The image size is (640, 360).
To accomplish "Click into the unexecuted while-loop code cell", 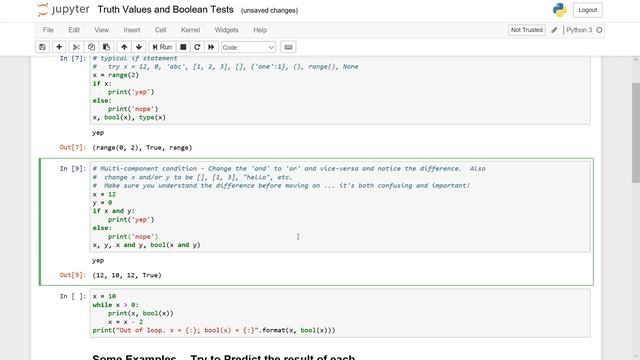I will [340, 313].
